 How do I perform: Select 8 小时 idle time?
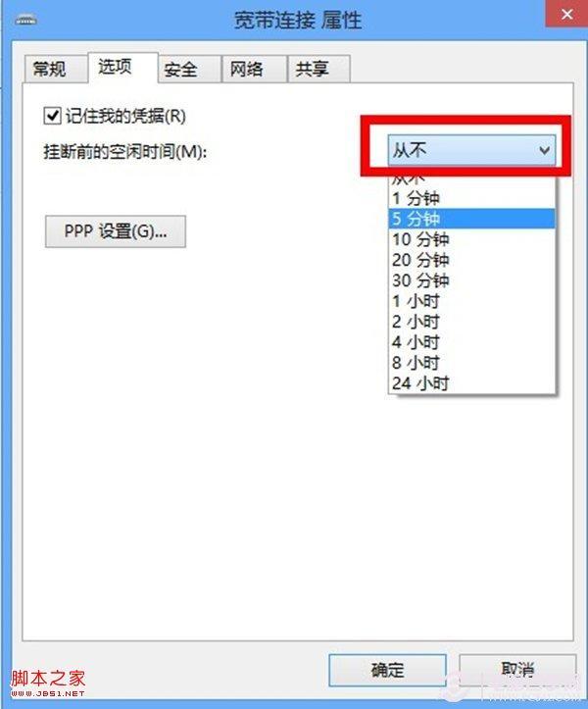tap(471, 363)
